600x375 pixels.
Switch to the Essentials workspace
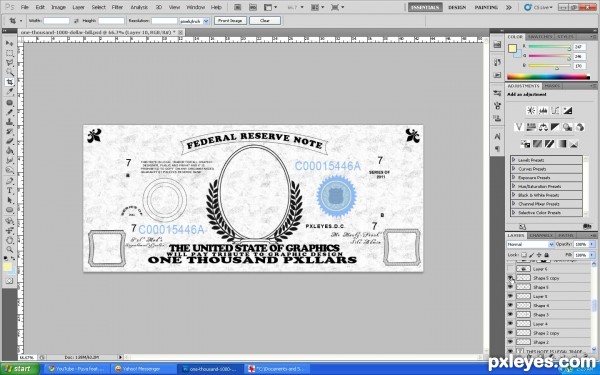[425, 7]
